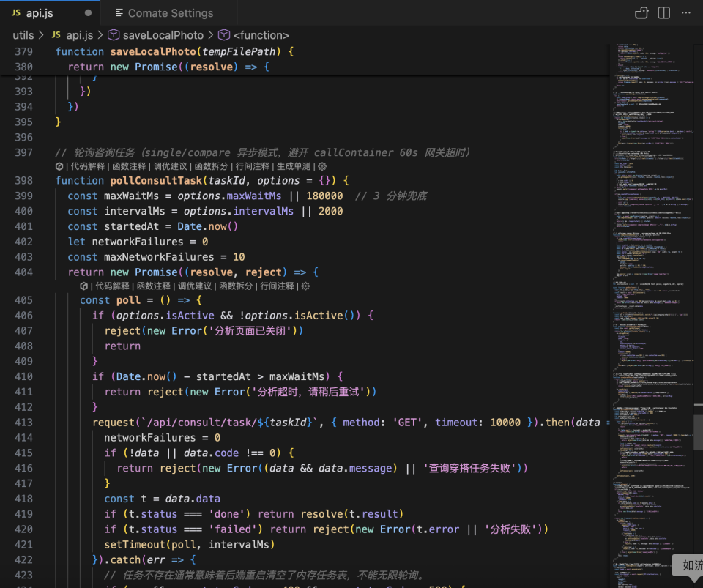Click Comate hexagon icon above pollConsultTask
The width and height of the screenshot is (703, 588).
[x=59, y=166]
